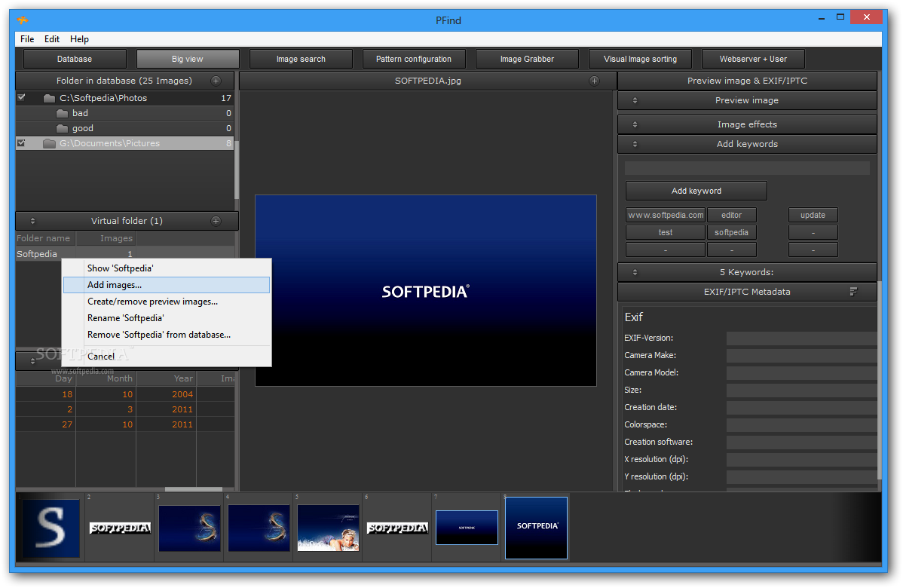Open the EXIF/IPTC Metadata options icon
This screenshot has width=903, height=588.
pyautogui.click(x=853, y=292)
